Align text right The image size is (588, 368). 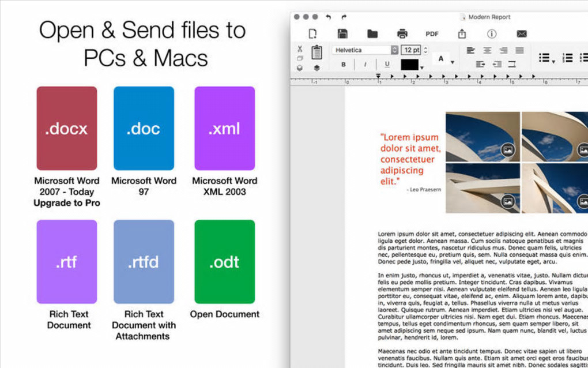point(503,50)
